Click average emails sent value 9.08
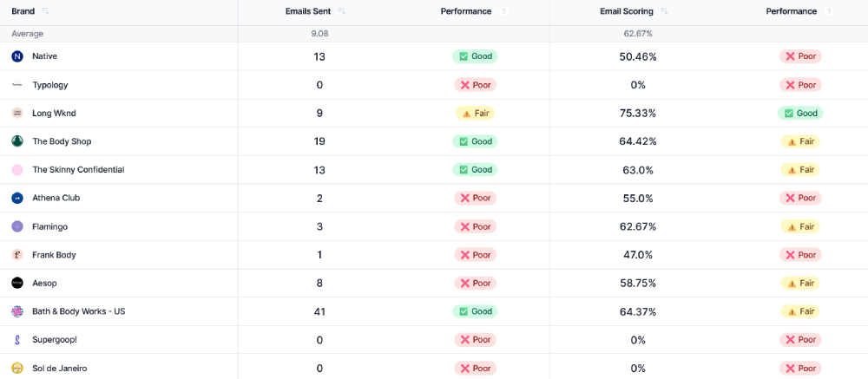The image size is (868, 379). coord(319,34)
